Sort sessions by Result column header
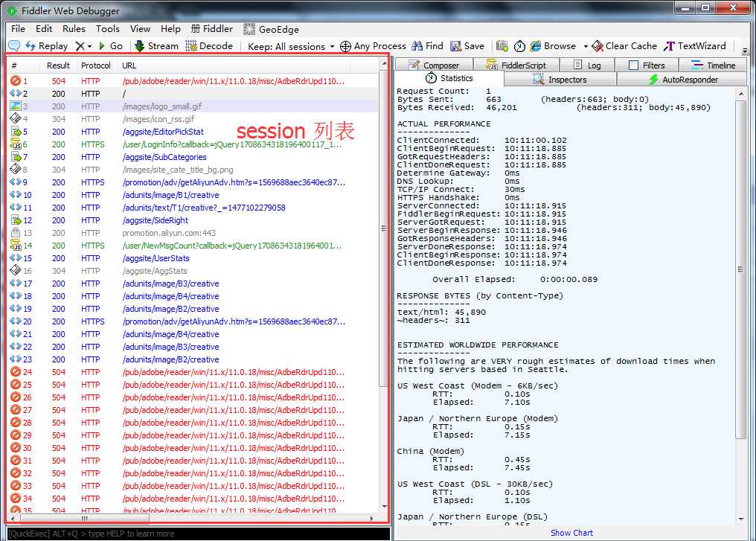 [x=58, y=65]
